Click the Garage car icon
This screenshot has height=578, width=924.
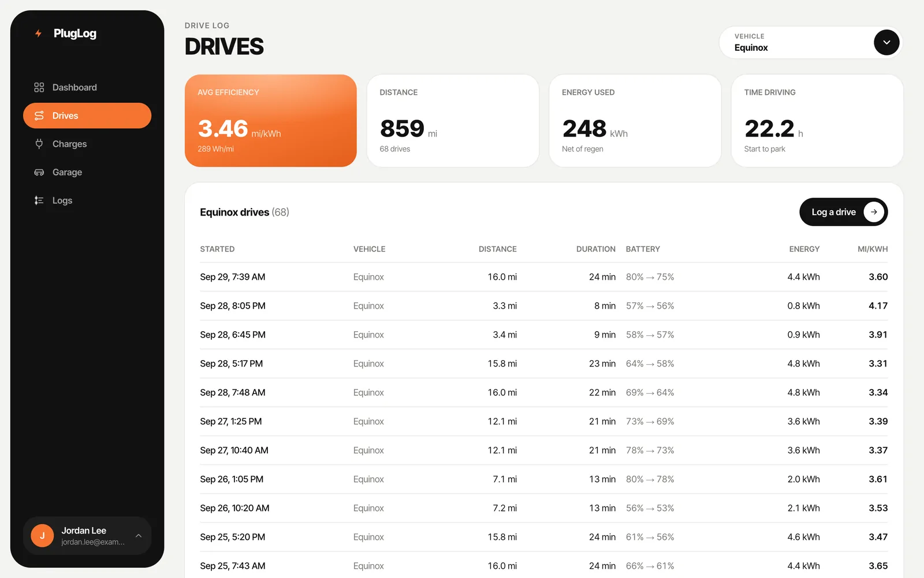39,172
